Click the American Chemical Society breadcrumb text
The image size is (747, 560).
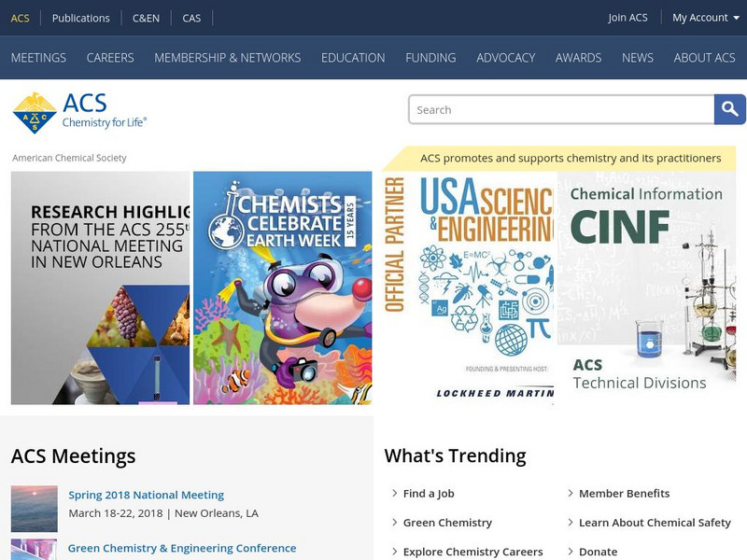coord(69,158)
